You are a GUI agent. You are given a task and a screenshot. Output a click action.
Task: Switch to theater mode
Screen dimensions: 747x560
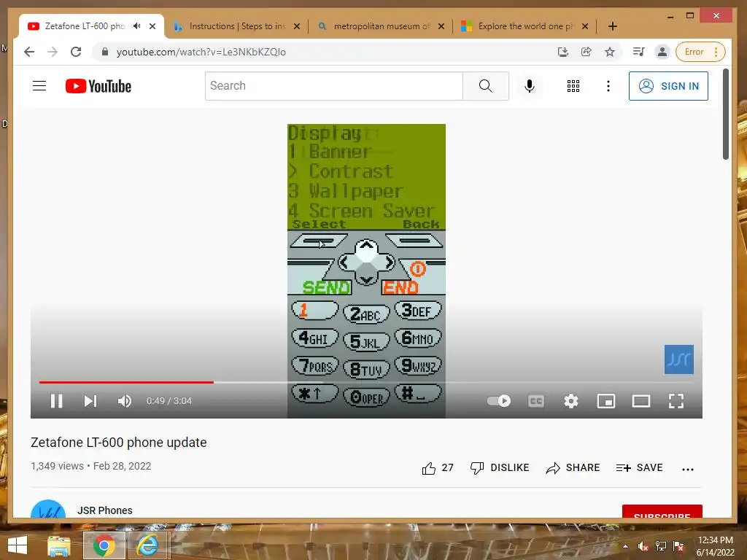[640, 401]
